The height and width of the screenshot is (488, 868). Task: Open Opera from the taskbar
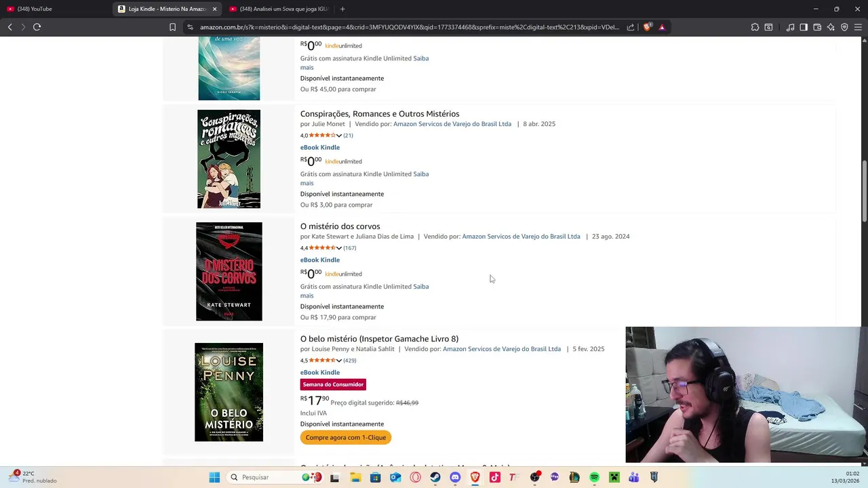(x=415, y=477)
